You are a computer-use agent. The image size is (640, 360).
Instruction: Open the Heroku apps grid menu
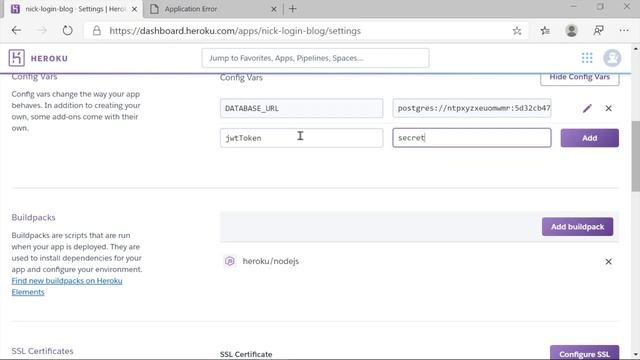click(587, 58)
